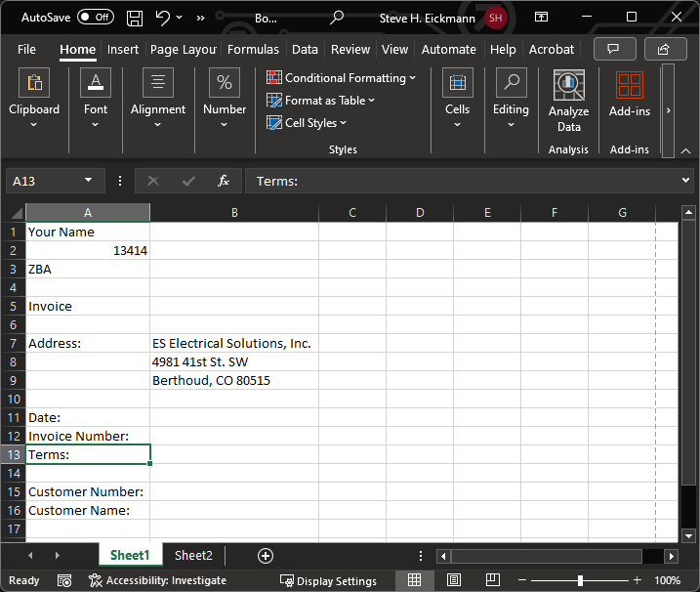Expand the Cells group
Image resolution: width=700 pixels, height=592 pixels.
(457, 99)
